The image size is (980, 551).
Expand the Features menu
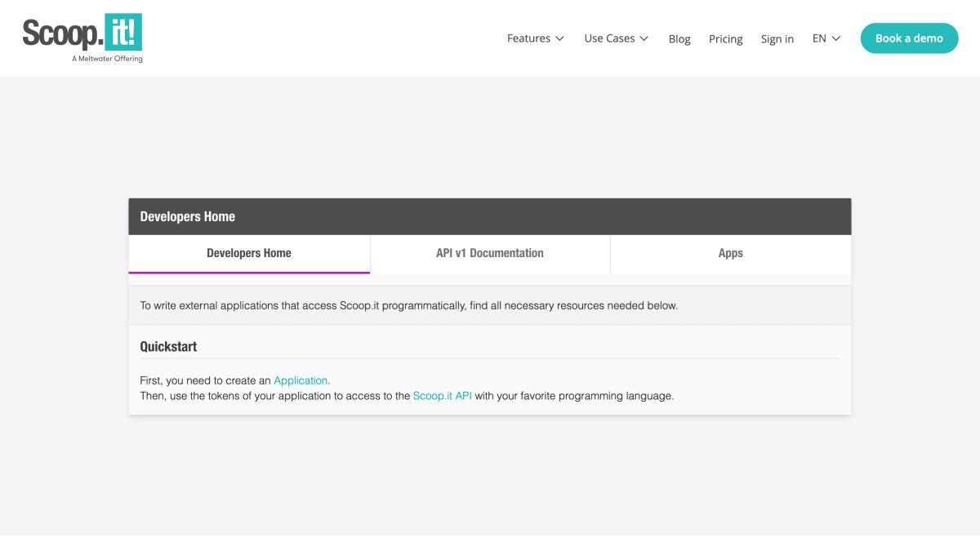(536, 38)
